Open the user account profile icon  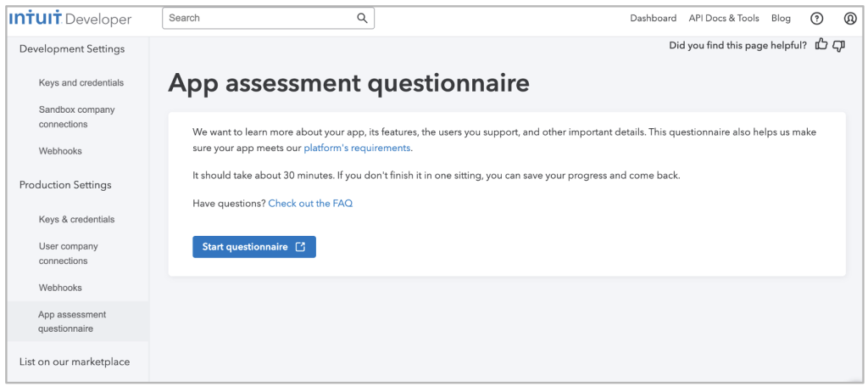point(850,19)
